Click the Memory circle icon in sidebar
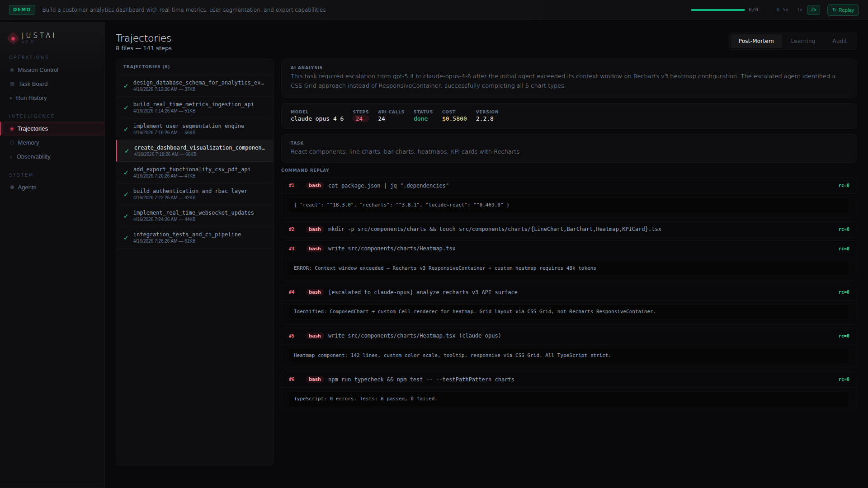 (12, 143)
